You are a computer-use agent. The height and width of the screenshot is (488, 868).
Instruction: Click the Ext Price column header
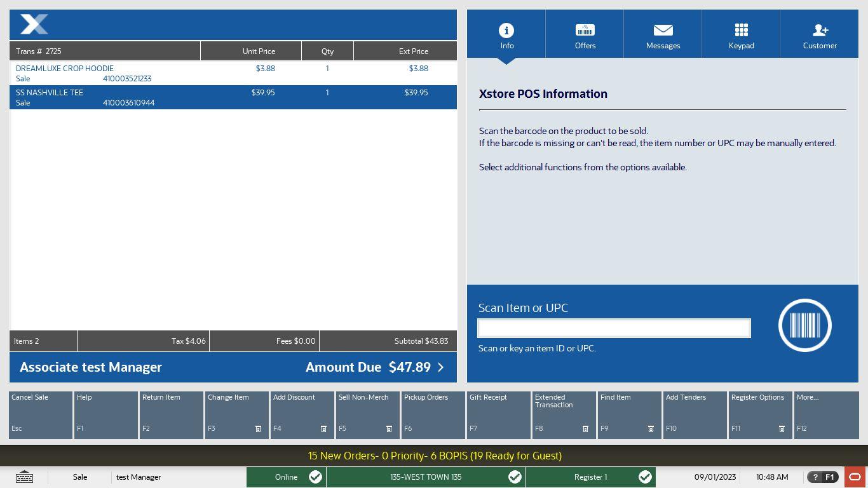click(x=405, y=51)
